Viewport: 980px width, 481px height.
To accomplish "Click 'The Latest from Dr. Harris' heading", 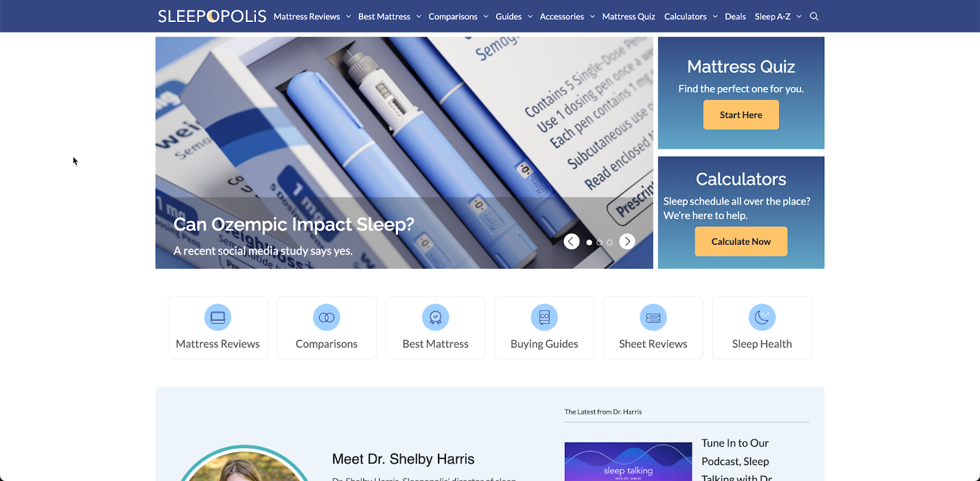I will 603,412.
